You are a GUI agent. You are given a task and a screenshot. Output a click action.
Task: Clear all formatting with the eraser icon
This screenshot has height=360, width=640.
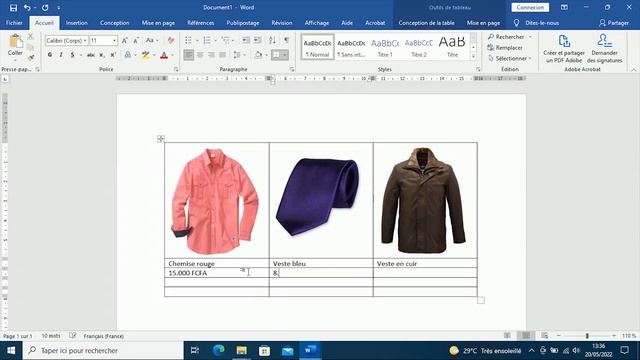(171, 40)
